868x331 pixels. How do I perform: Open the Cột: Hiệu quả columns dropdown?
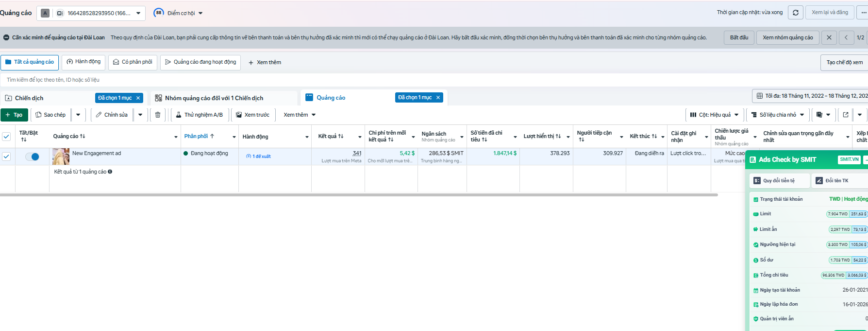(714, 115)
